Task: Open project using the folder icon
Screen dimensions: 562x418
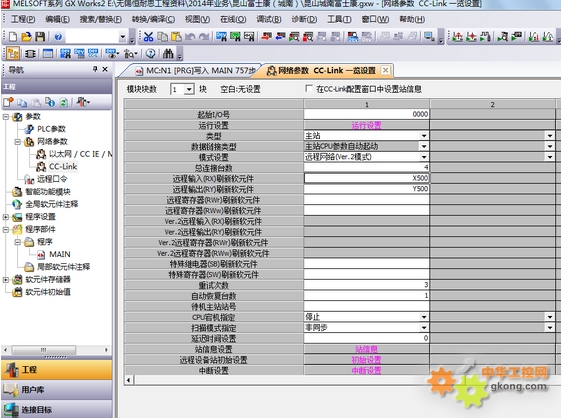Action: (x=26, y=37)
